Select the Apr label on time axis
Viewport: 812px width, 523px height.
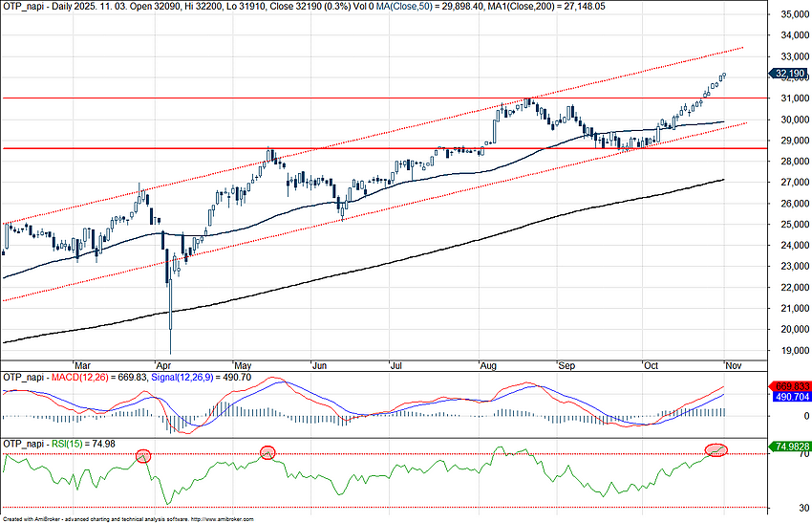(x=163, y=365)
